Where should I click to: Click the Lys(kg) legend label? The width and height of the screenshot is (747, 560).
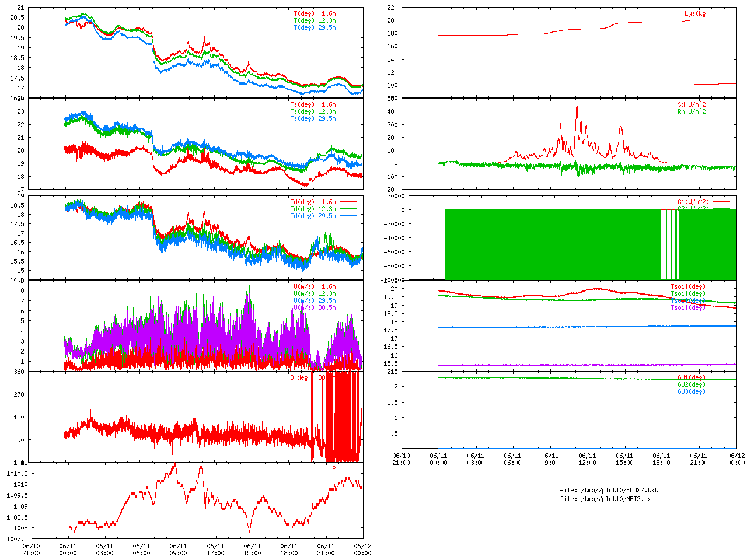[697, 13]
